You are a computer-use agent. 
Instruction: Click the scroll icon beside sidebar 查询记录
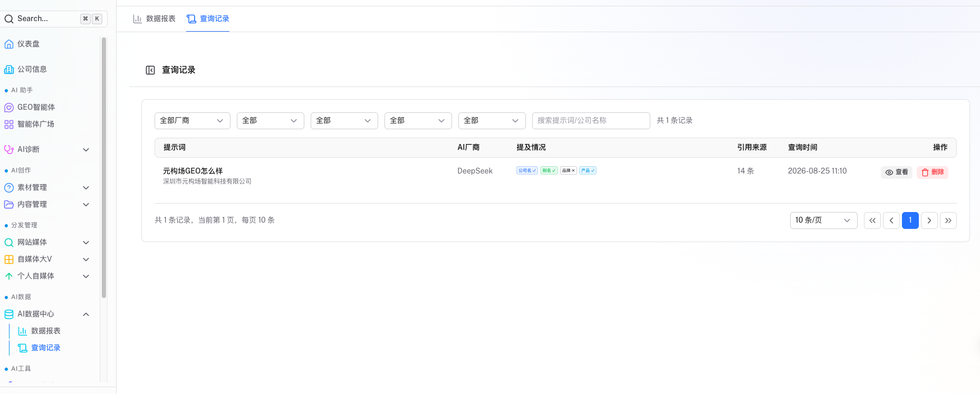pos(23,348)
